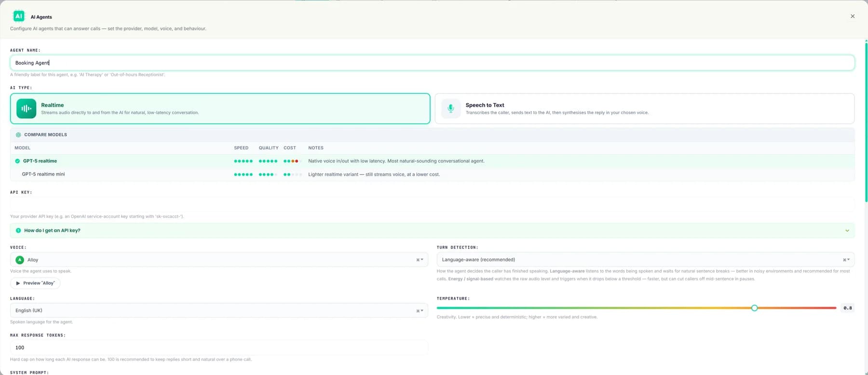Viewport: 868px width, 375px height.
Task: Click the SPEED column header
Action: (241, 148)
